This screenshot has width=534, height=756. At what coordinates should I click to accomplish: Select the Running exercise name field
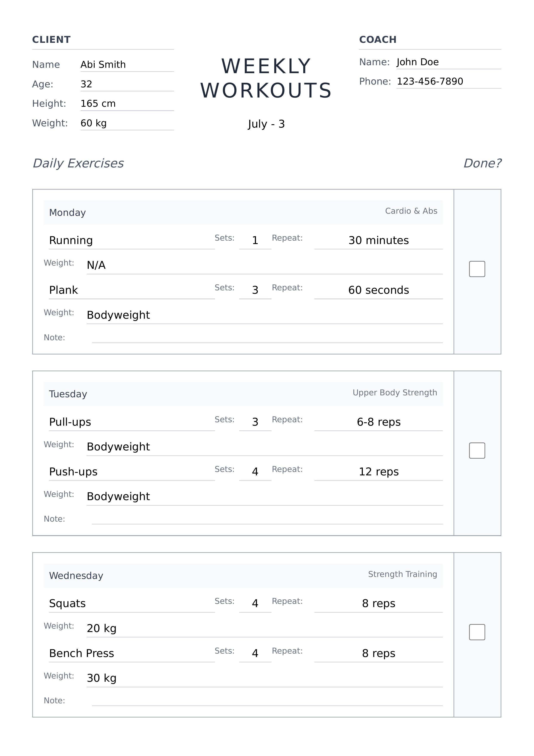coord(132,241)
